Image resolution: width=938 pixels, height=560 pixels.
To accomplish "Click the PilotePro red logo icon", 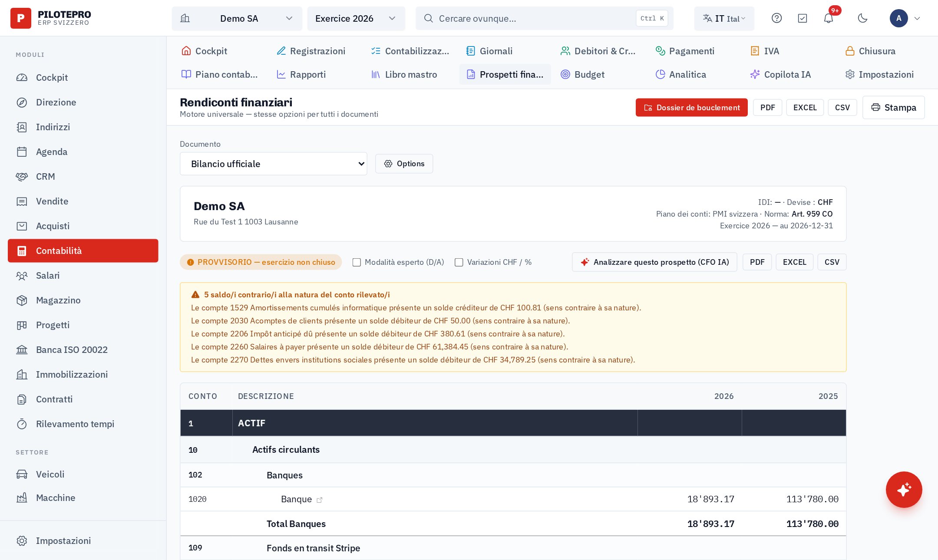I will (x=20, y=18).
